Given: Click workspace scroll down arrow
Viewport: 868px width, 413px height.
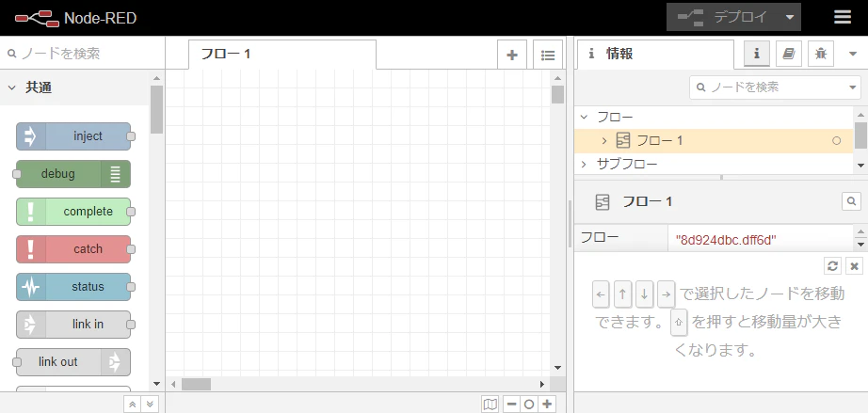Looking at the screenshot, I should (x=557, y=367).
